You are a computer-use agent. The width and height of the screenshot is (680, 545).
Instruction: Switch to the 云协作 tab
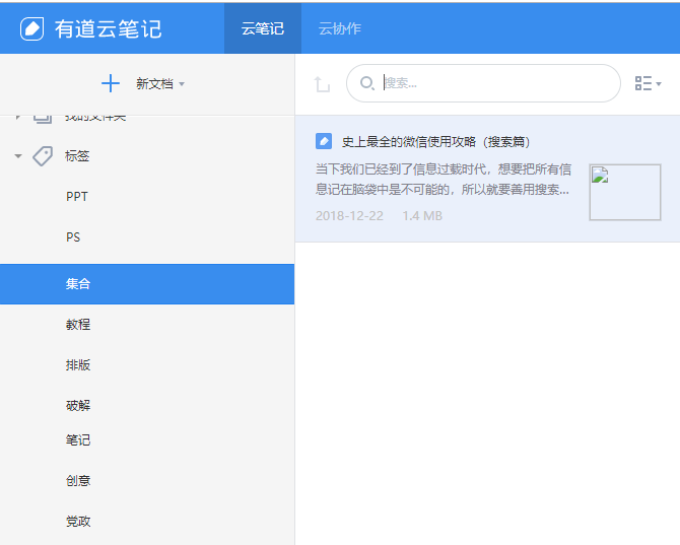coord(340,29)
